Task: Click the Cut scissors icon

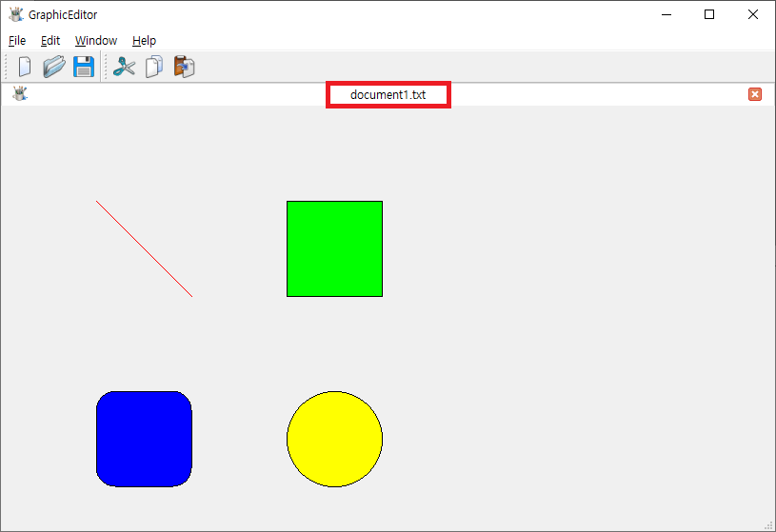Action: coord(124,67)
